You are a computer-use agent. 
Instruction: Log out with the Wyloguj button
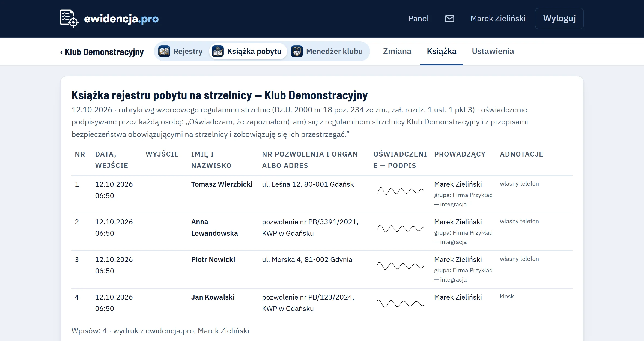point(559,19)
